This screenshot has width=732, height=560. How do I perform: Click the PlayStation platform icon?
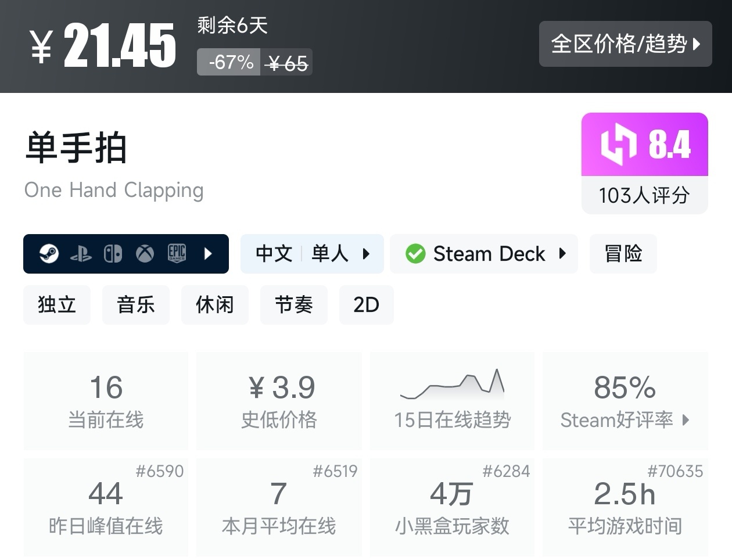pyautogui.click(x=81, y=254)
